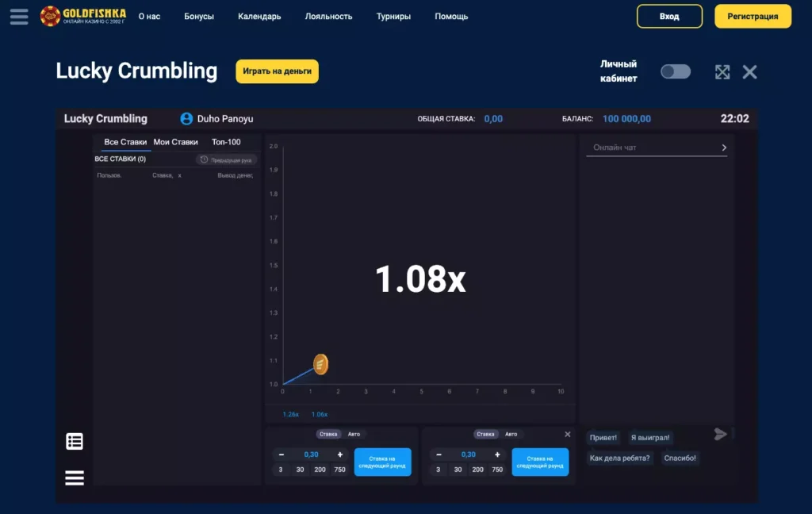Open the Турниры menu item
This screenshot has height=514, width=812.
[393, 17]
